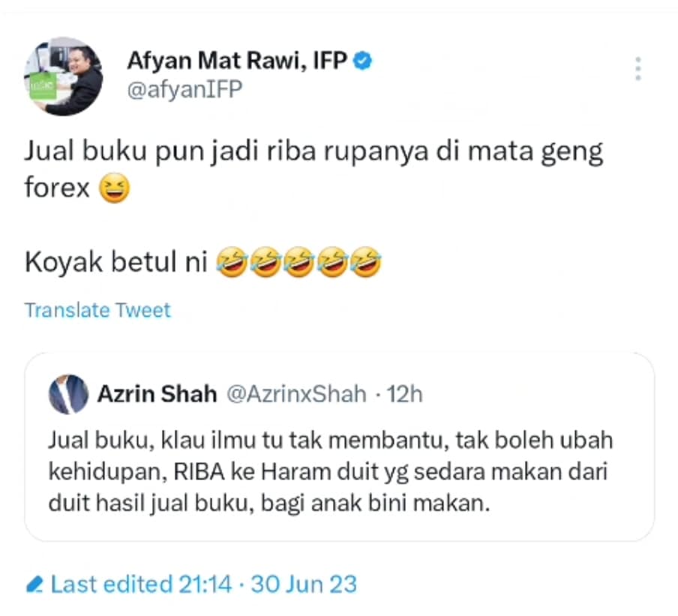The width and height of the screenshot is (678, 616).
Task: Open Azrin Shah's avatar in quoted tweet
Action: point(68,394)
